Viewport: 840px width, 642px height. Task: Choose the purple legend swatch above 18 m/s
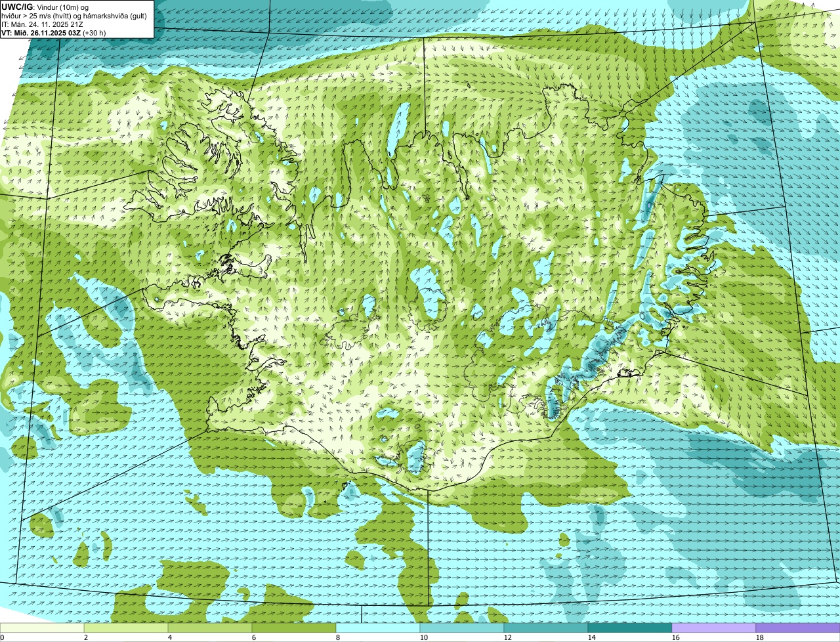coord(798,628)
